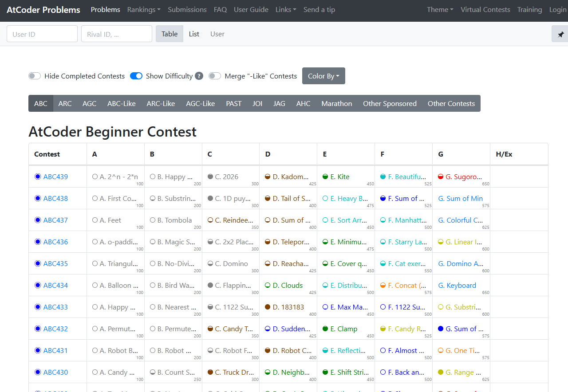The image size is (568, 392).
Task: Click the User ID input field
Action: pyautogui.click(x=42, y=34)
